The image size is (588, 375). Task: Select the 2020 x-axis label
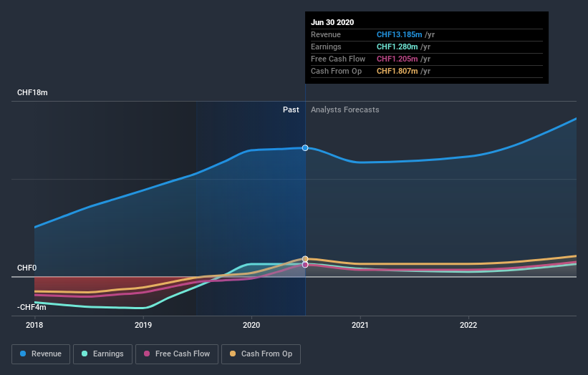[251, 325]
